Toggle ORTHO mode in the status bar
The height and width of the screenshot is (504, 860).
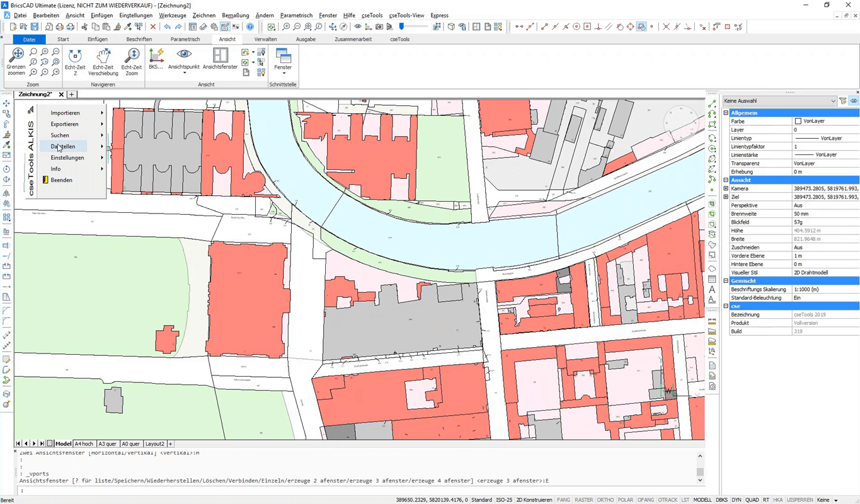coord(605,500)
